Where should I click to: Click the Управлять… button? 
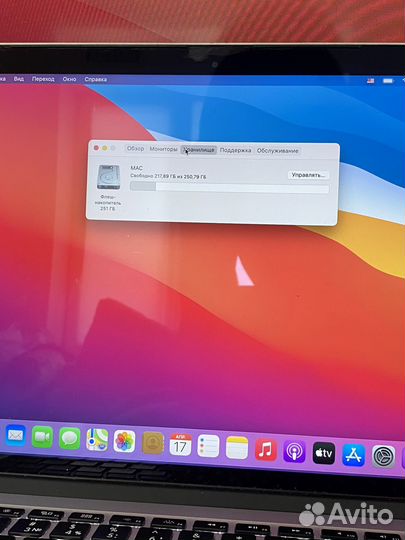point(308,175)
